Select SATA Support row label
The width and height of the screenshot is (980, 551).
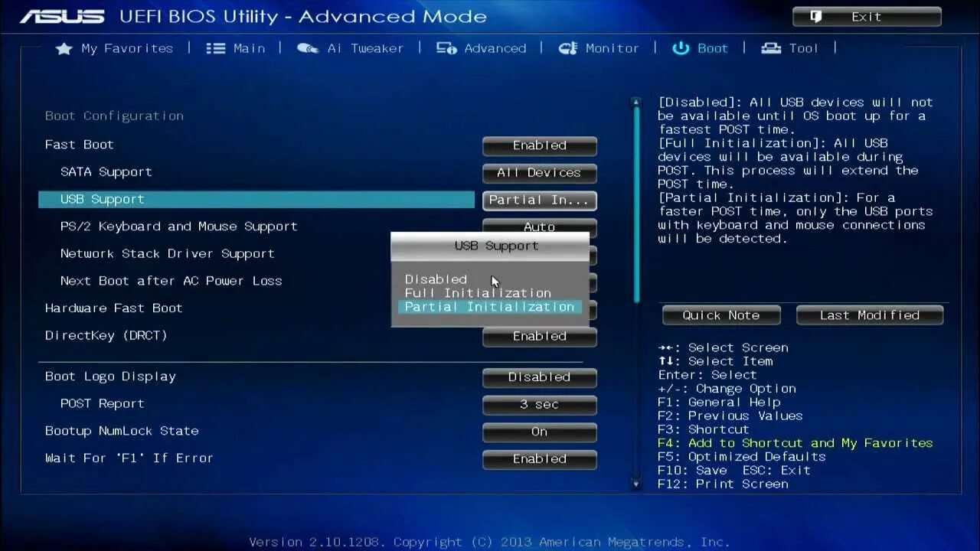106,172
